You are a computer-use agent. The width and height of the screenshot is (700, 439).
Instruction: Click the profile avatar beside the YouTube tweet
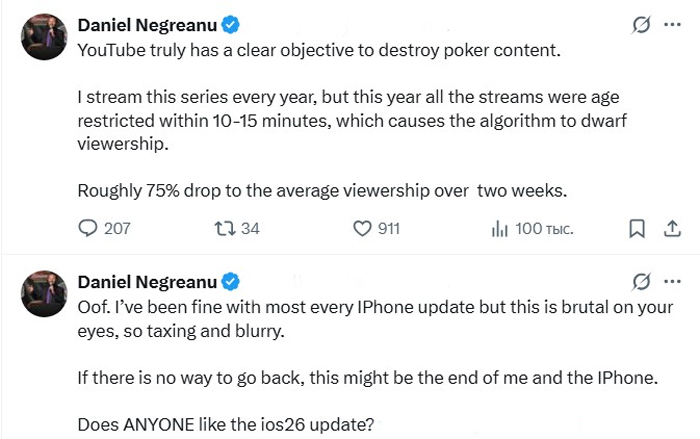tap(44, 36)
